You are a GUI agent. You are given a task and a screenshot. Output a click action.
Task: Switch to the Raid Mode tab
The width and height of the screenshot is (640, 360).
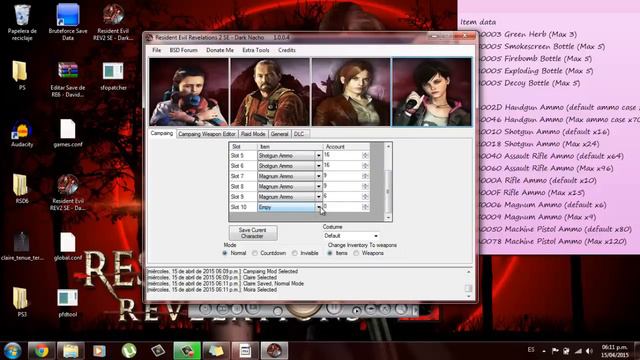coord(253,134)
